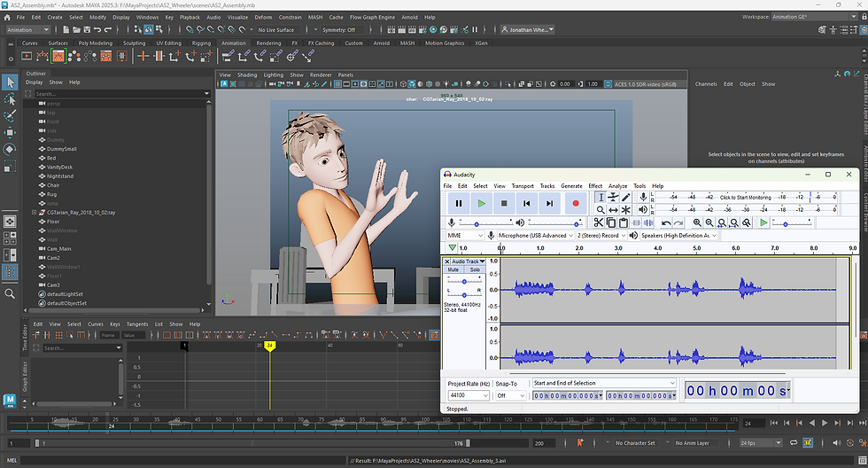Select Audacity Zoom magnifier tool
Image resolution: width=868 pixels, height=468 pixels.
click(601, 210)
